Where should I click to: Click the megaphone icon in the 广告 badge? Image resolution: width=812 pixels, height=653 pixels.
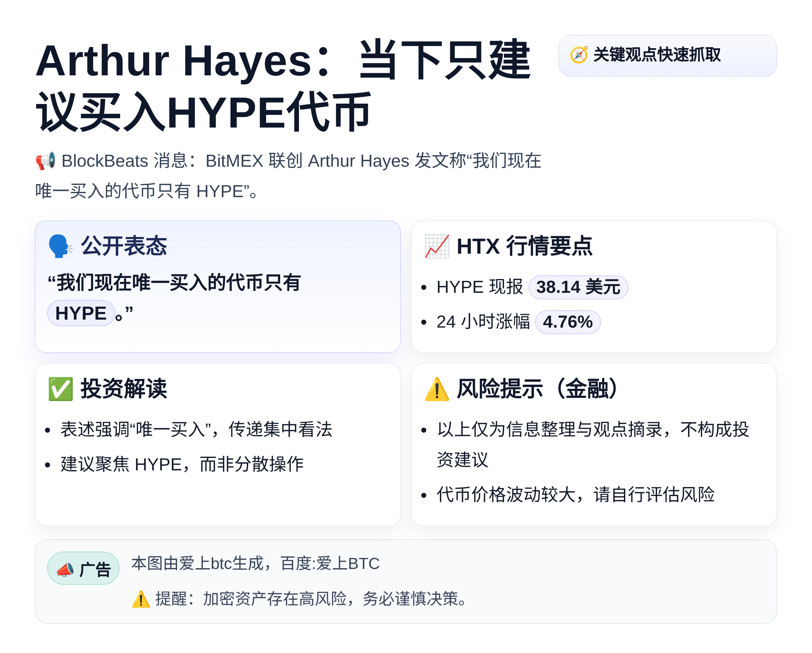coord(65,569)
